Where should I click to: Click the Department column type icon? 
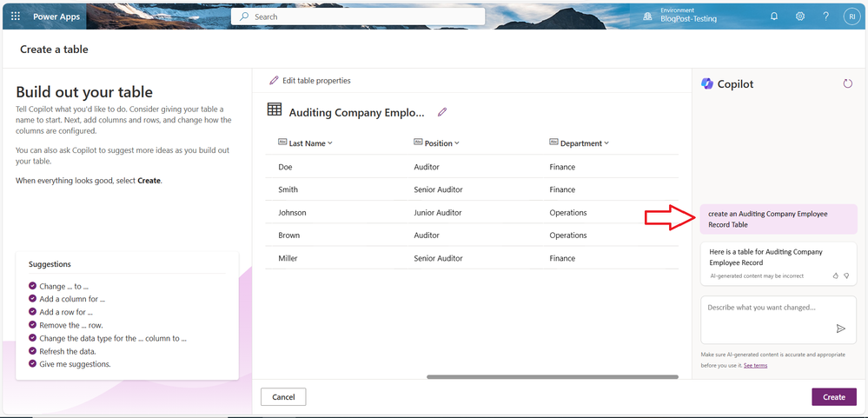pos(553,143)
